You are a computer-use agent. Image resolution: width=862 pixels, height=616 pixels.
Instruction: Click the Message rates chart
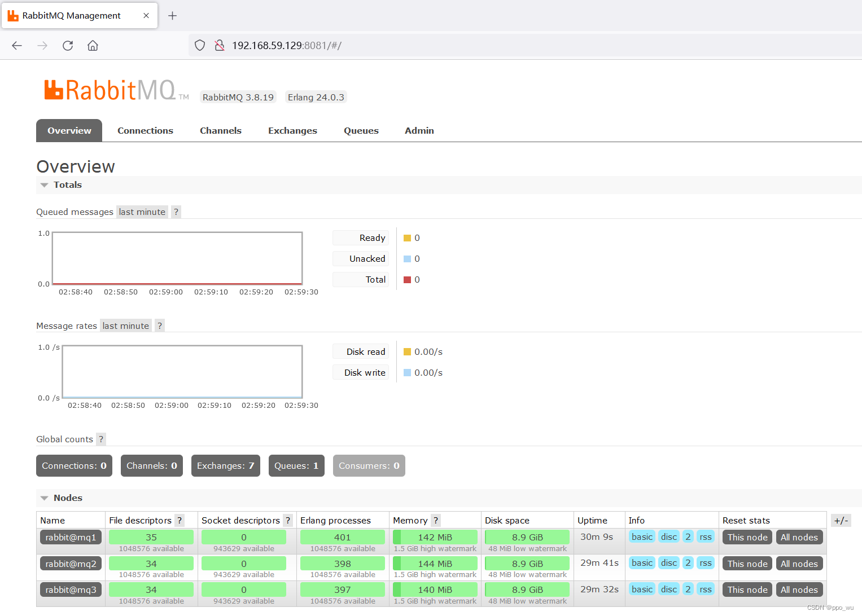click(x=182, y=372)
